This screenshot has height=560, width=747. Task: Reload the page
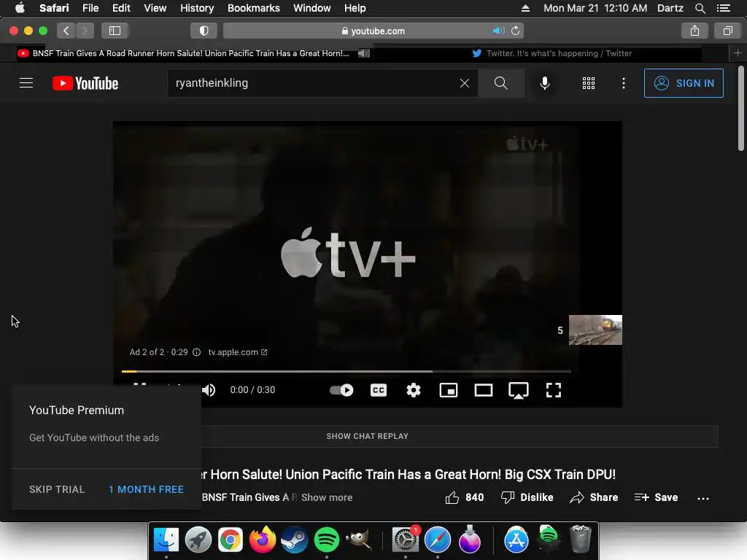(x=515, y=31)
